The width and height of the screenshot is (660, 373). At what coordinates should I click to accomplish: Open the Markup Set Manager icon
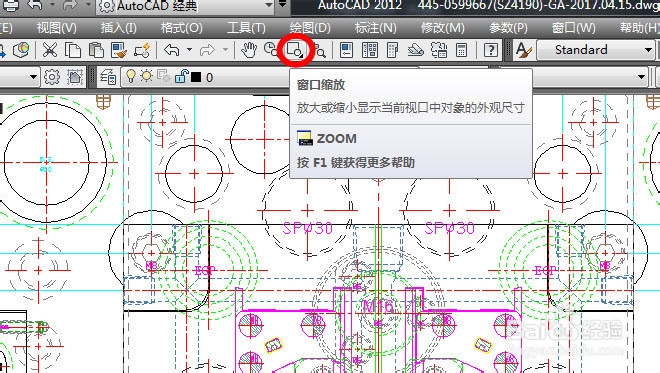[x=439, y=50]
